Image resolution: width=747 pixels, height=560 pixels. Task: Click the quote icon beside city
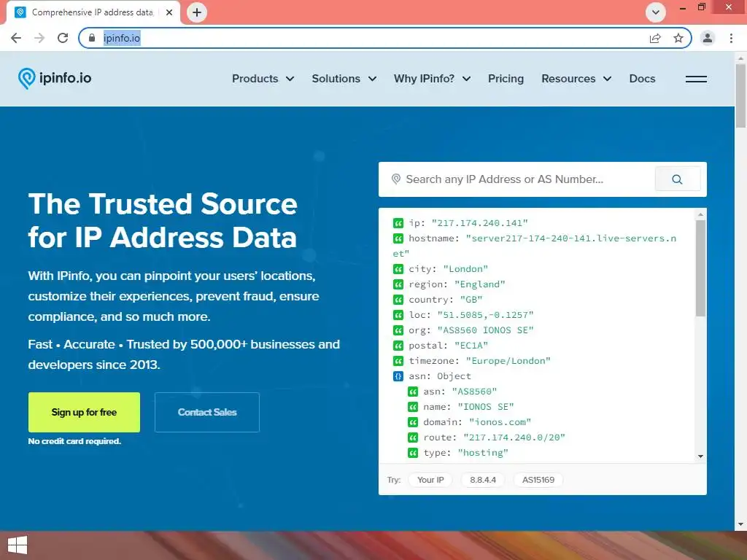tap(398, 269)
